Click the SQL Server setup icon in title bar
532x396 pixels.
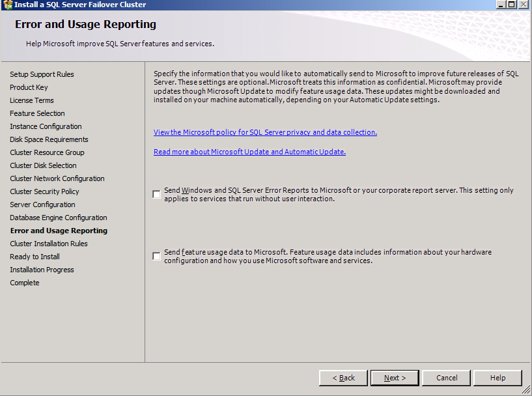7,5
